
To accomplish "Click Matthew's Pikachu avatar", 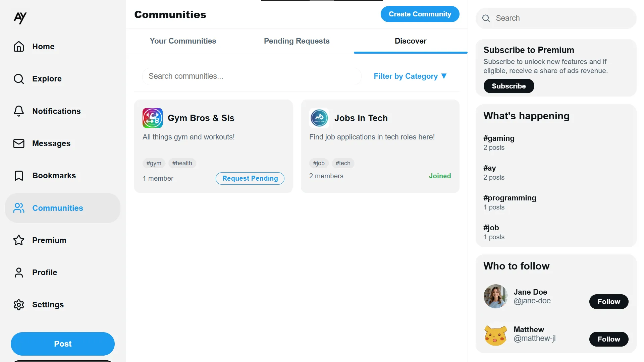I will (495, 335).
